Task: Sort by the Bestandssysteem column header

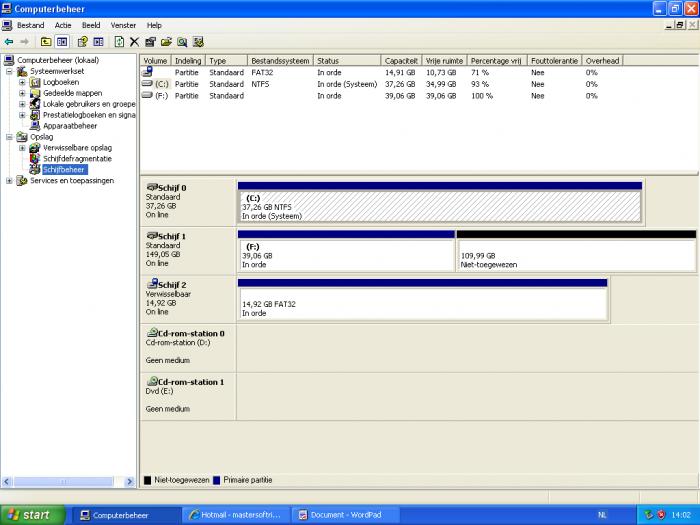Action: (280, 61)
